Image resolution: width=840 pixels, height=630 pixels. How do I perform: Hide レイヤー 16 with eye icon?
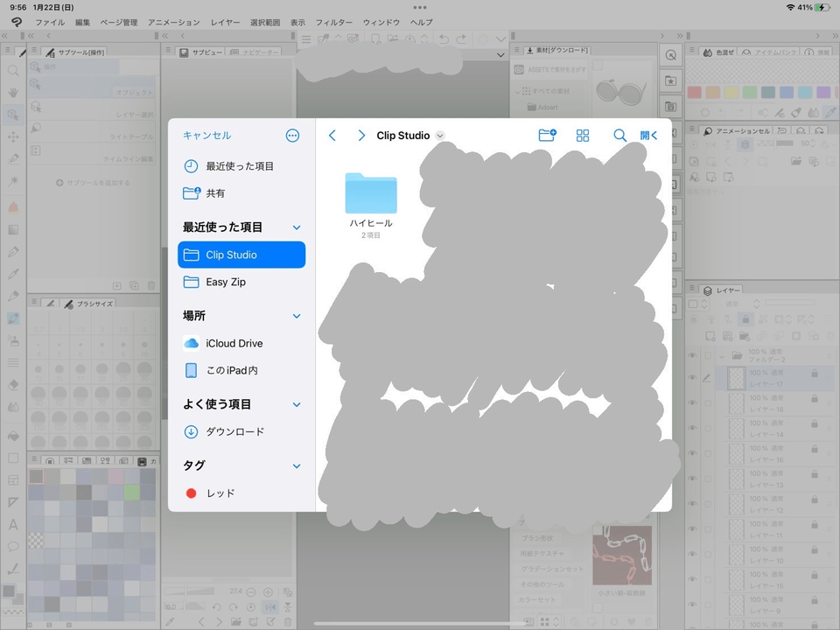click(693, 453)
